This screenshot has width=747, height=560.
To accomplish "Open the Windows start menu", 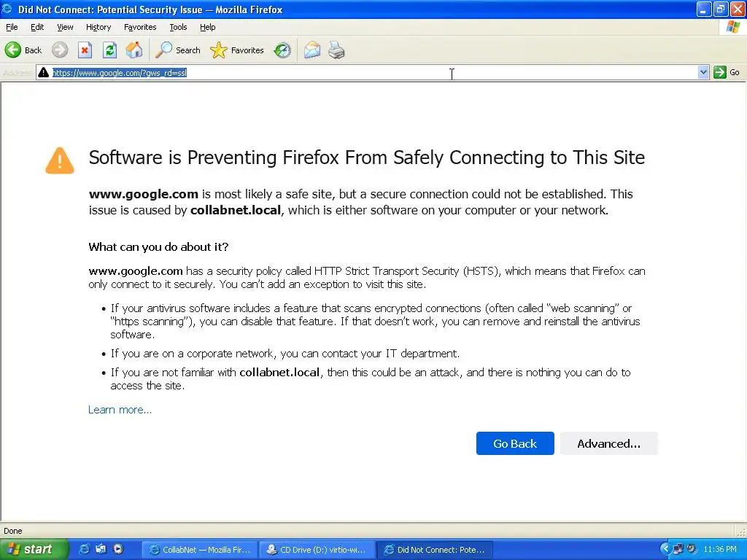I will (34, 550).
